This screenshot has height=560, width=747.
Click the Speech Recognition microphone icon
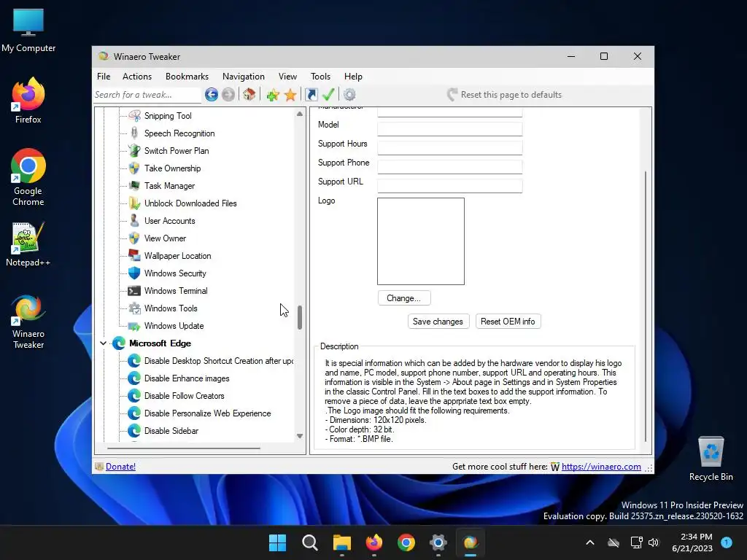134,133
